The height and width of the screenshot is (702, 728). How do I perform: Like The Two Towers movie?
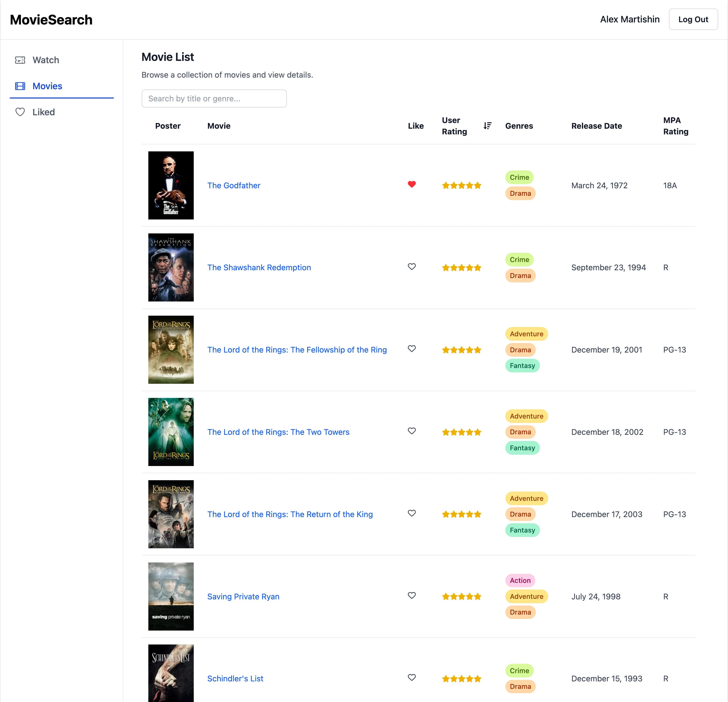coord(411,431)
